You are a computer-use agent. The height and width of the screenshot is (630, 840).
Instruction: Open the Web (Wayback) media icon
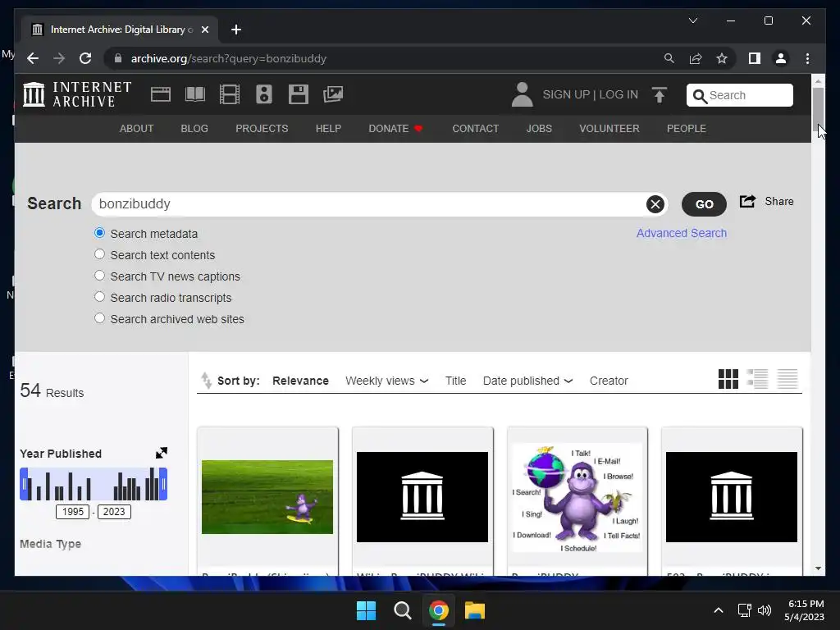161,95
